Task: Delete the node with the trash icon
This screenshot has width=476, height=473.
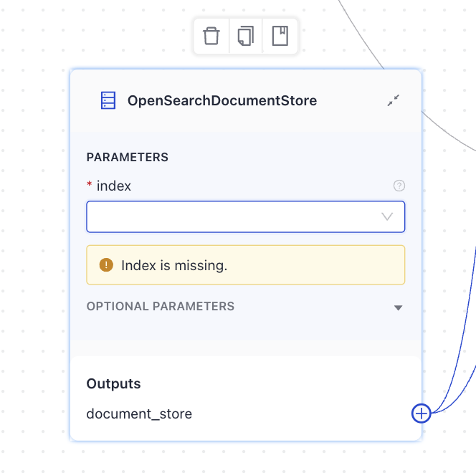Action: coord(211,36)
